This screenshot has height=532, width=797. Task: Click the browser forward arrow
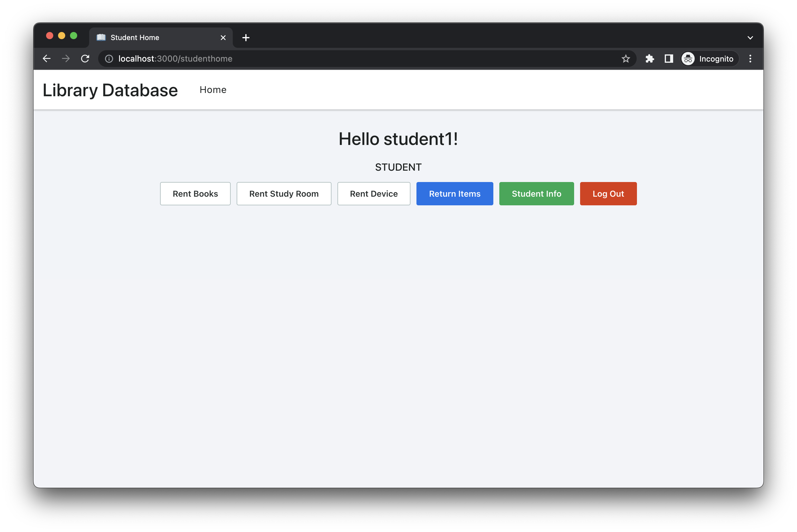[66, 59]
